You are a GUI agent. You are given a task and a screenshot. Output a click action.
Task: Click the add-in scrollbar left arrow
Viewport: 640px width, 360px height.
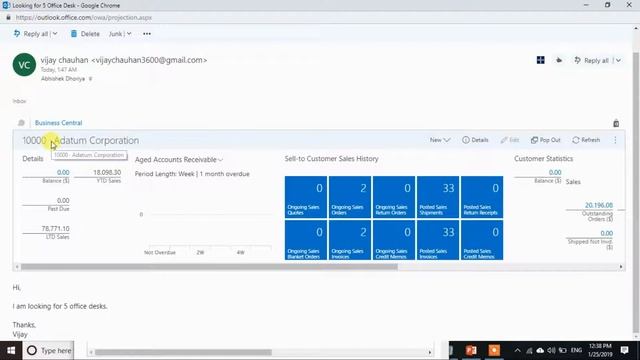[17, 267]
